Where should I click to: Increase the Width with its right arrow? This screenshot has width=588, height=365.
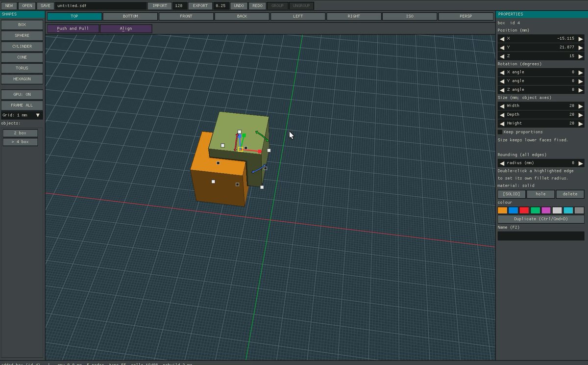[581, 105]
